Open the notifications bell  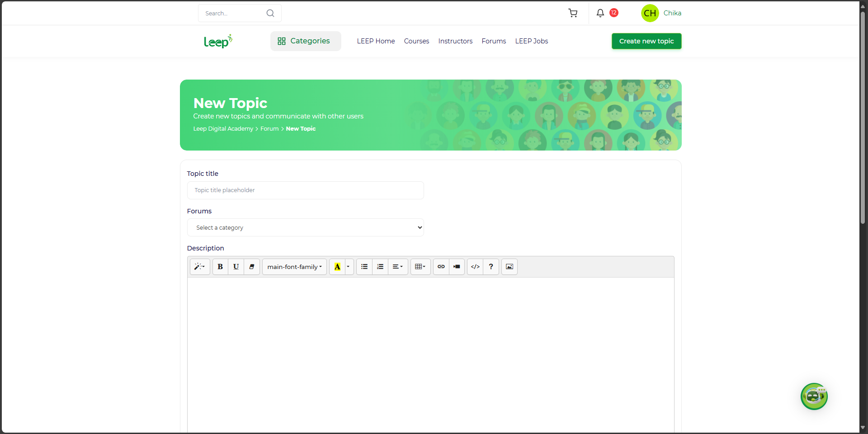click(600, 13)
